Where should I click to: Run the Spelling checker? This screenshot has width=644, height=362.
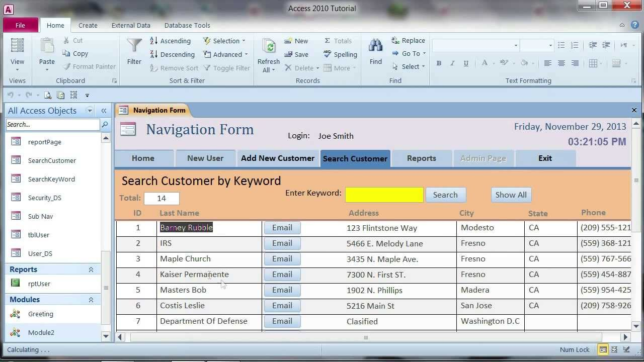pyautogui.click(x=341, y=54)
